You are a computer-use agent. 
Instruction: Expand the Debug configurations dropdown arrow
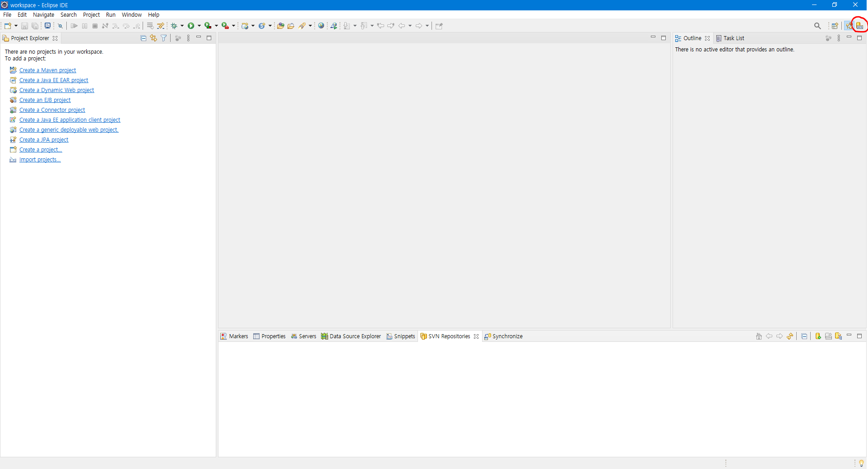point(182,26)
